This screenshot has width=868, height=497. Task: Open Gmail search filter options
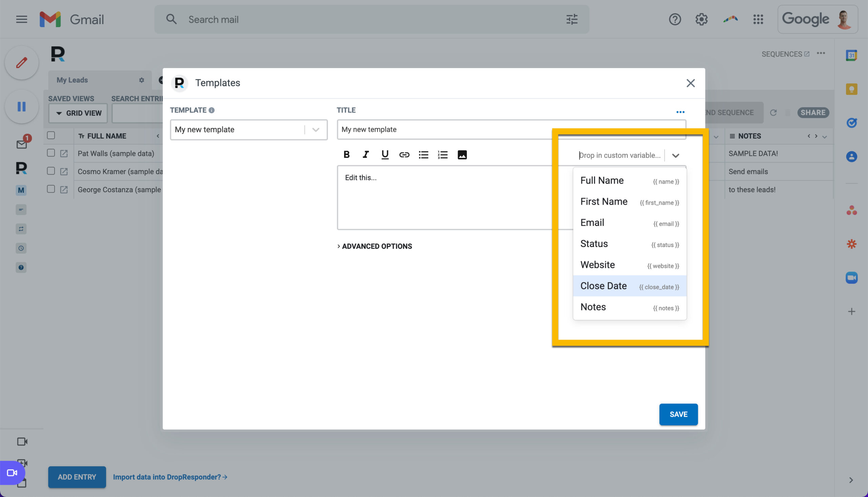pos(572,19)
